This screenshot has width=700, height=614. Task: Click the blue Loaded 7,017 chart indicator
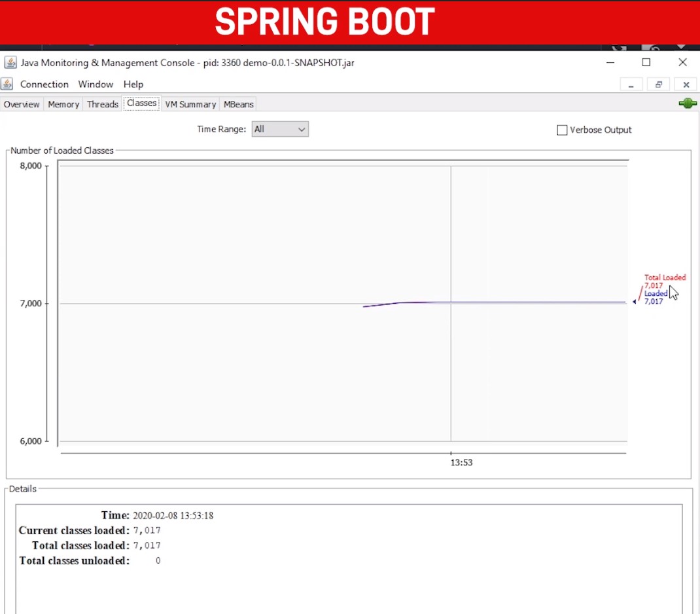[656, 297]
